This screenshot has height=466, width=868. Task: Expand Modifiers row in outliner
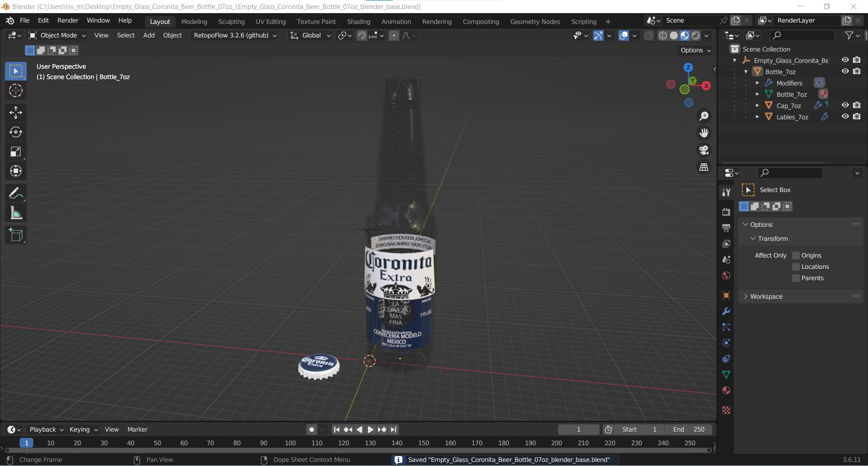click(x=757, y=83)
